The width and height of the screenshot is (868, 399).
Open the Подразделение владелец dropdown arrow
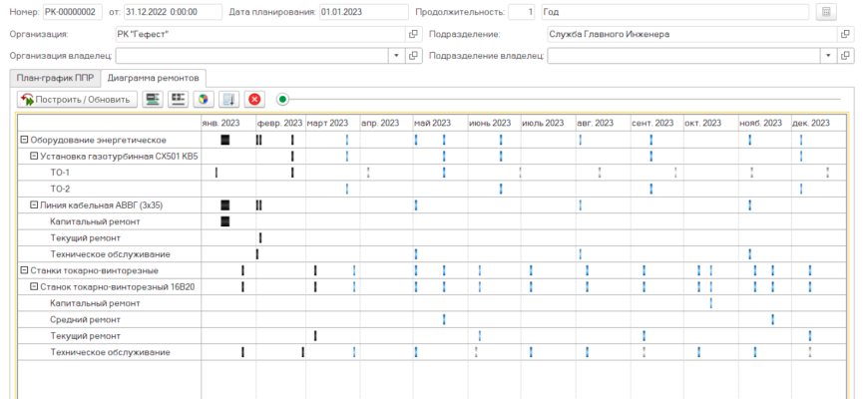(829, 55)
